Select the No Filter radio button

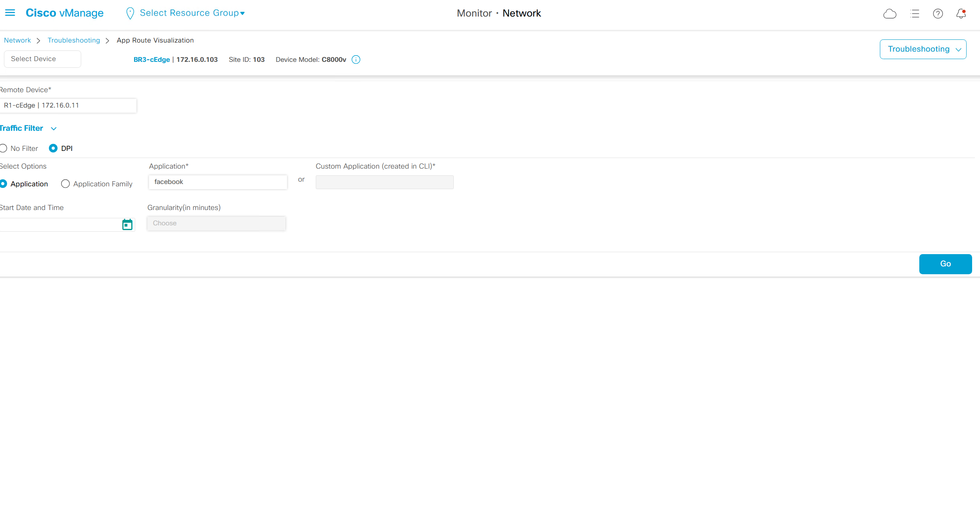coord(4,149)
